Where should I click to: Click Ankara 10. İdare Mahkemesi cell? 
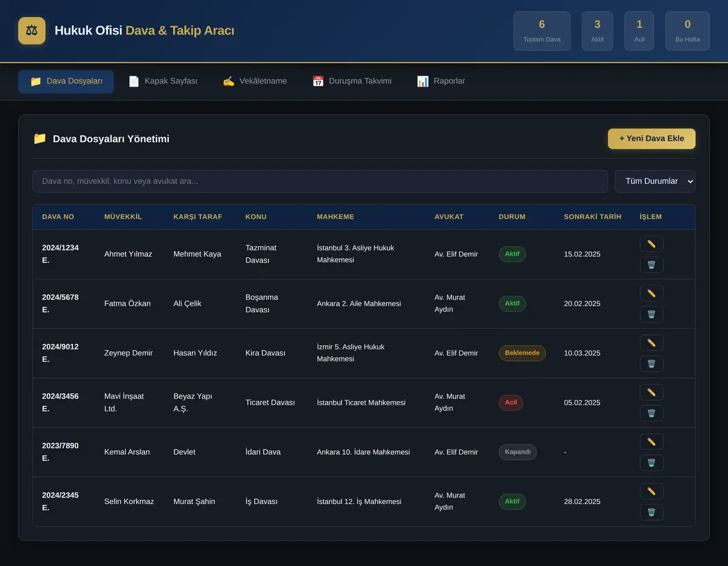(363, 452)
